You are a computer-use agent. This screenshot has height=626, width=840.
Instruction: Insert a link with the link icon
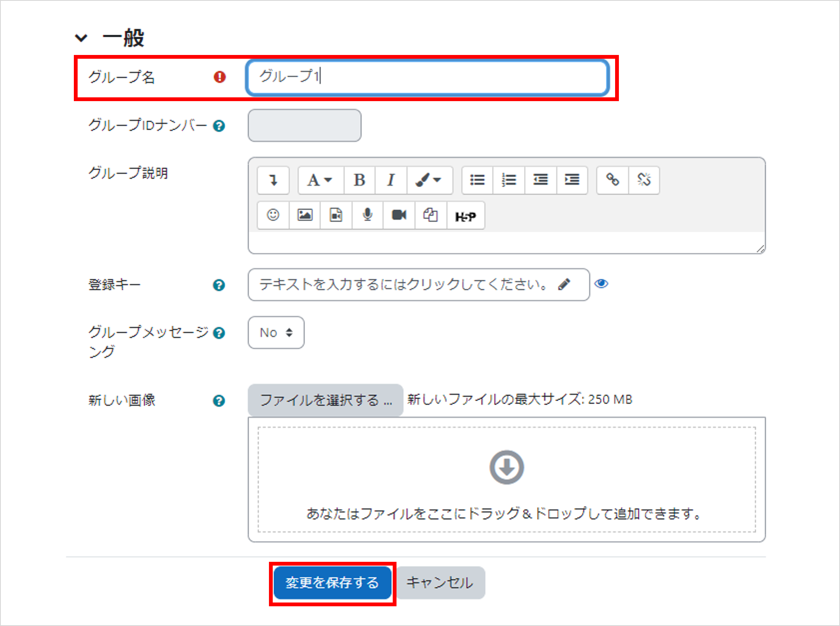click(613, 180)
